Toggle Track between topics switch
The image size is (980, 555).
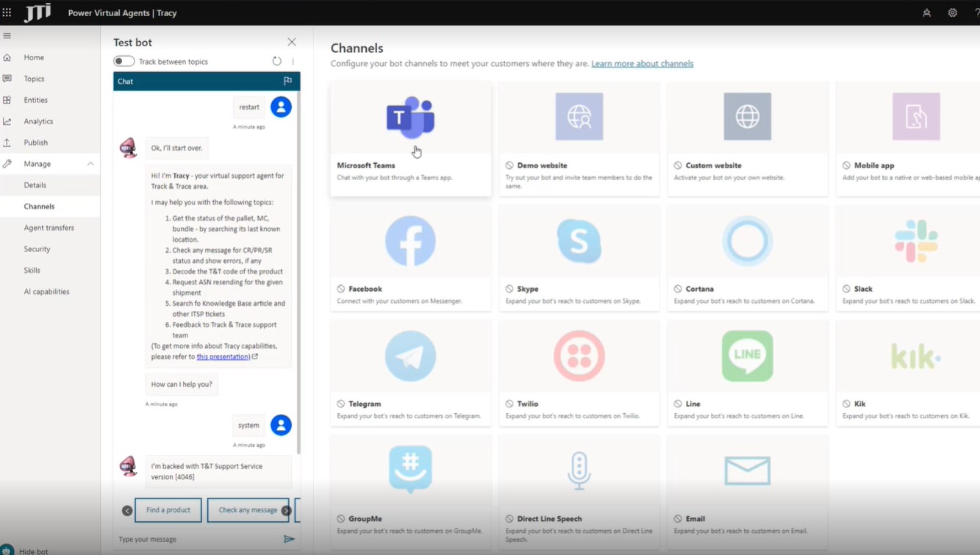(x=124, y=62)
